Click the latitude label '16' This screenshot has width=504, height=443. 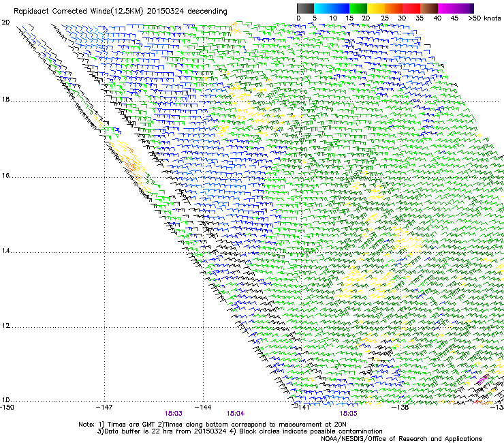[x=5, y=176]
